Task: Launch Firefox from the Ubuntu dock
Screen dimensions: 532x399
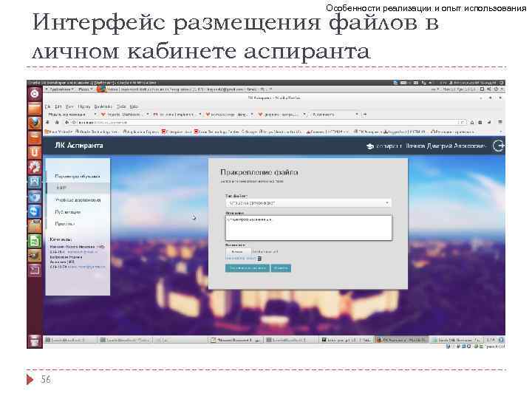Action: 34,123
